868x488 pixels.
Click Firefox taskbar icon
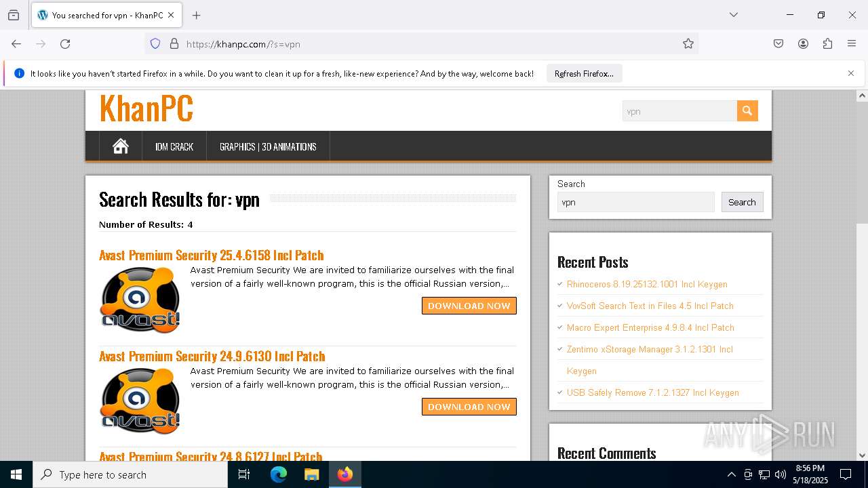pyautogui.click(x=345, y=474)
